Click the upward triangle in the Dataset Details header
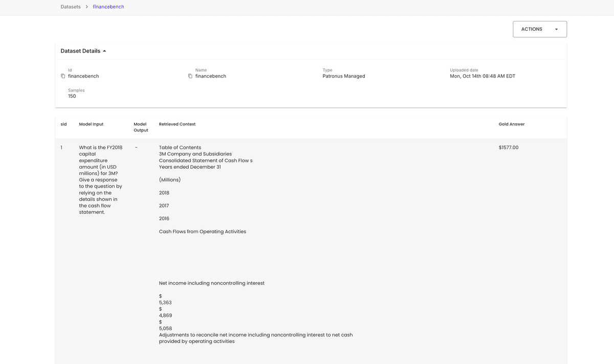The image size is (614, 364). click(x=104, y=51)
